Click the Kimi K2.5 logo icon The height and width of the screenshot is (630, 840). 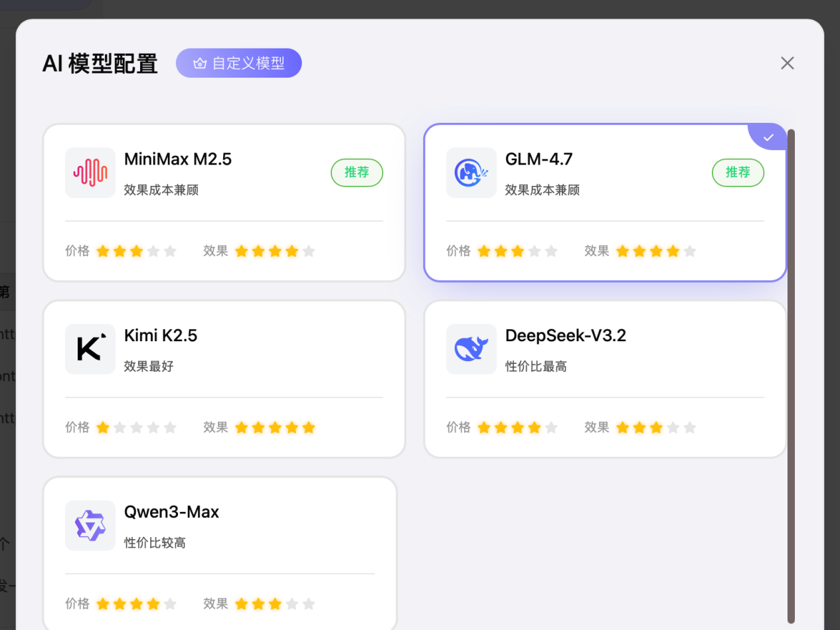(90, 349)
